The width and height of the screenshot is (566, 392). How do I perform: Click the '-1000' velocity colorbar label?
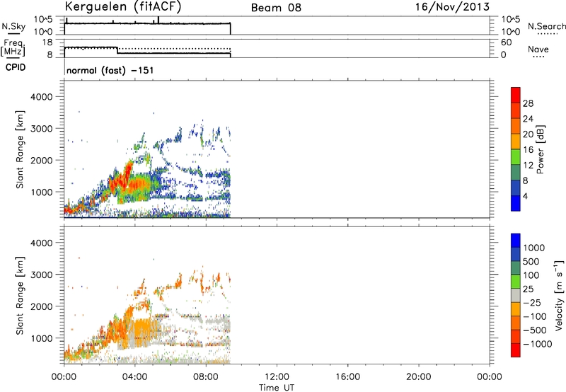click(x=538, y=344)
